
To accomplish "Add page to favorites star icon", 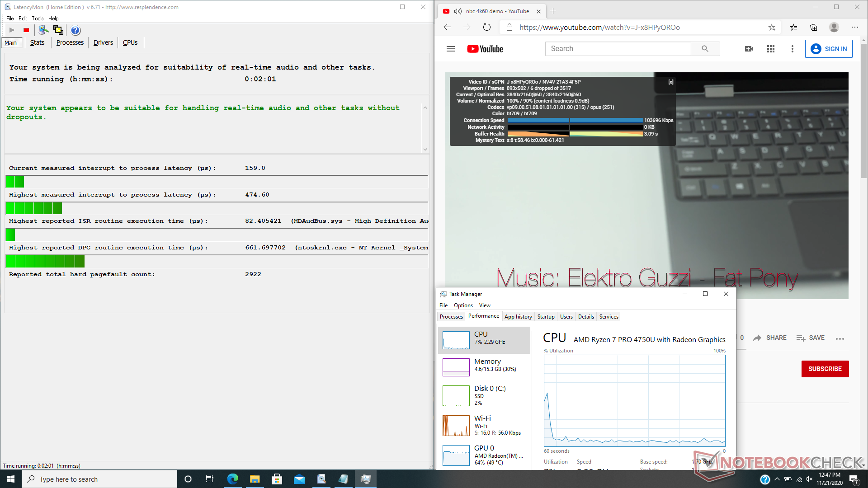I will 772,27.
